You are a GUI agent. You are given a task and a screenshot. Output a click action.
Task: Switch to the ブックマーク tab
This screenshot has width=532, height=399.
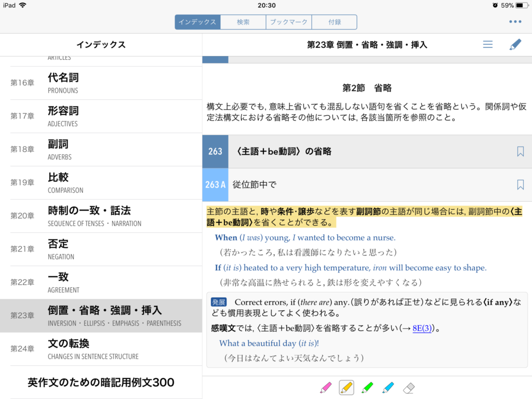288,22
